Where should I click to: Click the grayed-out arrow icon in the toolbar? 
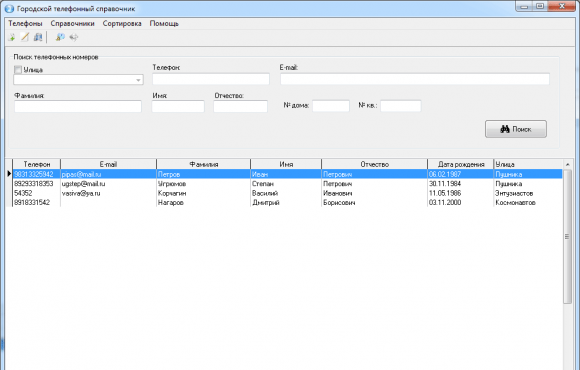(74, 37)
